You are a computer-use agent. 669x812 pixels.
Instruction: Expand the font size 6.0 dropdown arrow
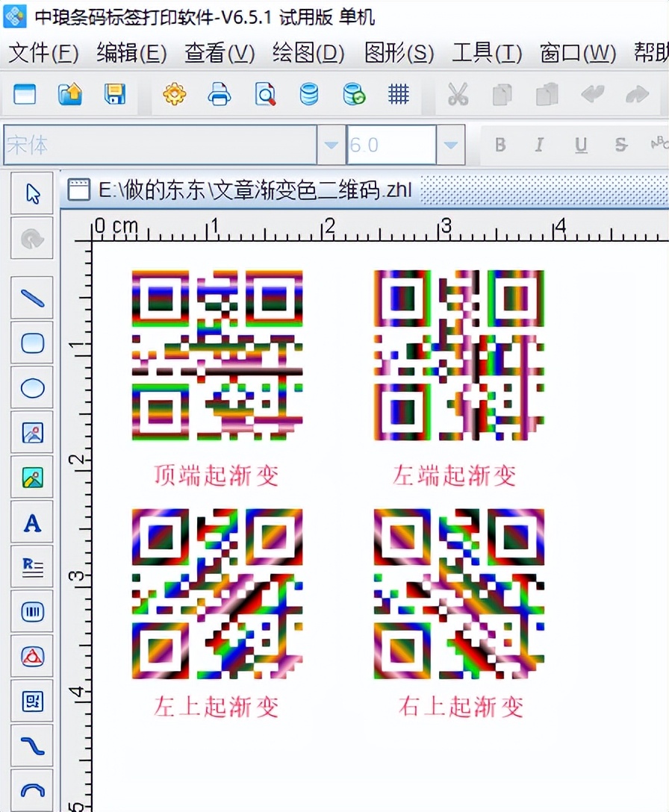coord(450,145)
